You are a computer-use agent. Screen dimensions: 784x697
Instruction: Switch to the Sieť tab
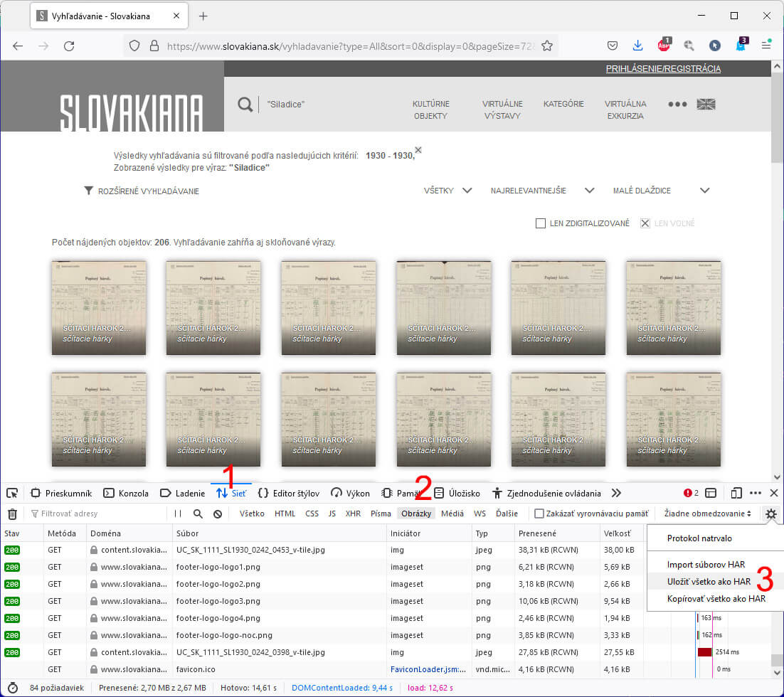click(x=231, y=494)
